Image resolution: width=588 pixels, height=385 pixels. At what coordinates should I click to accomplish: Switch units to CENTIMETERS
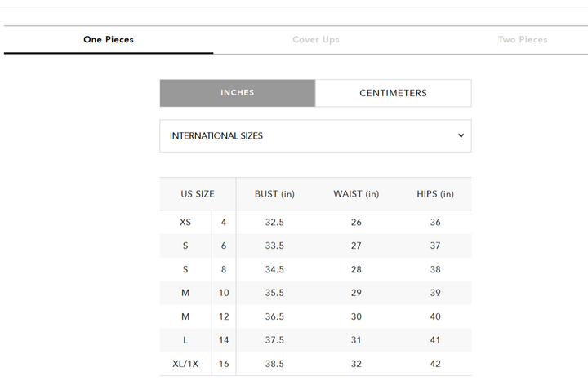pos(393,93)
